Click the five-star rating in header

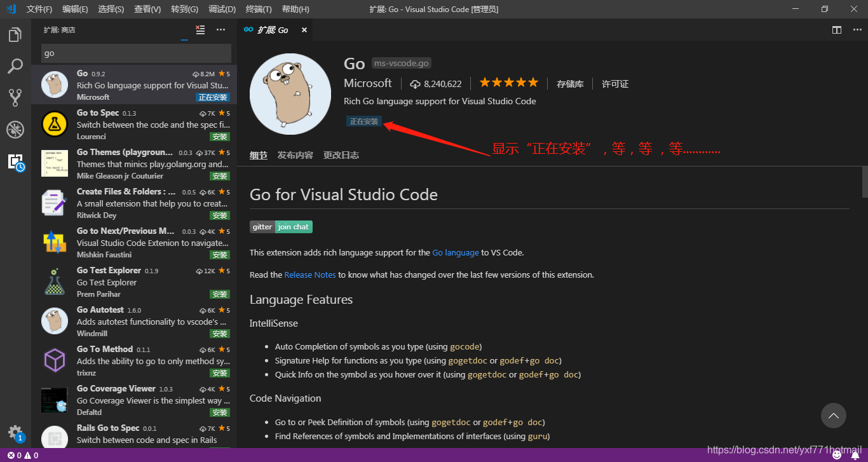[509, 83]
